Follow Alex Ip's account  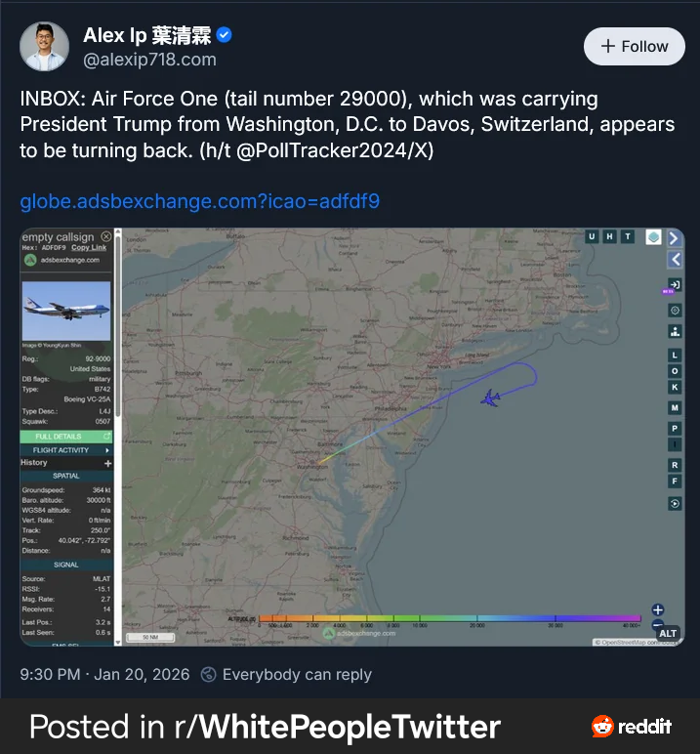point(634,46)
